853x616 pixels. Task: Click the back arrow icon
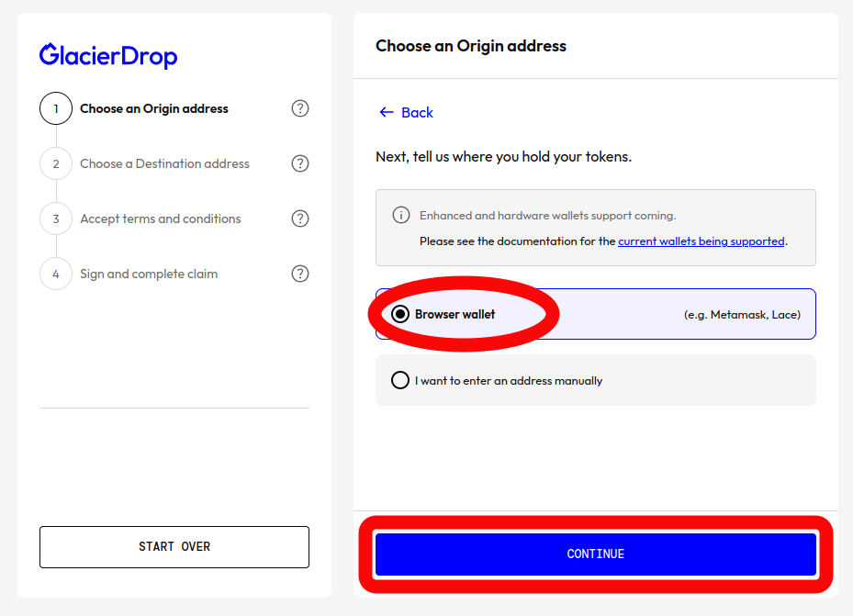point(387,113)
